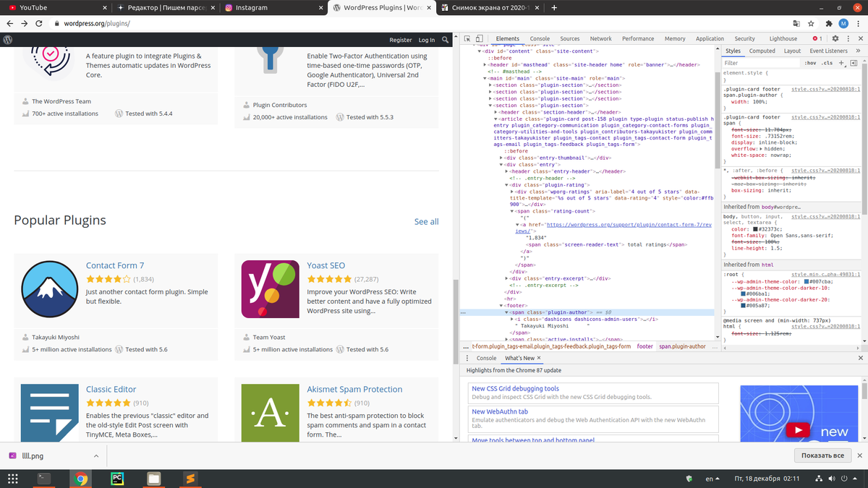Switch to the Instagram browser tab
This screenshot has height=488, width=868.
coord(273,7)
